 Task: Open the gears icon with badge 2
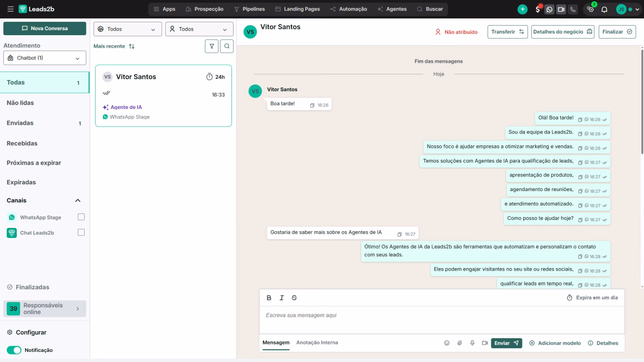click(590, 9)
